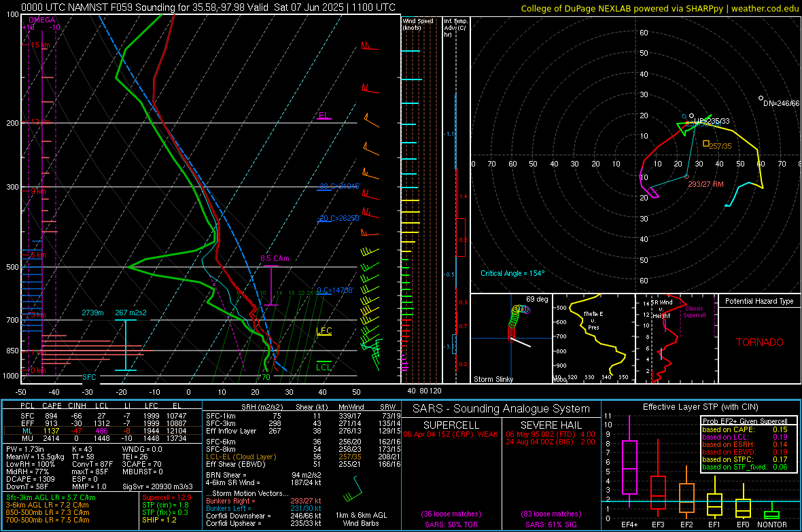Image resolution: width=802 pixels, height=532 pixels.
Task: Click the Effective Layer STP (with CIN) title
Action: point(700,407)
